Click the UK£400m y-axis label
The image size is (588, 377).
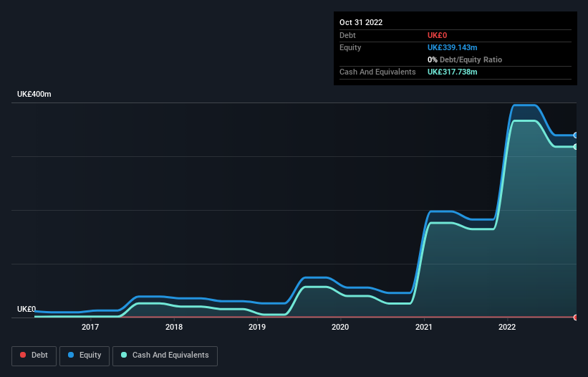34,94
